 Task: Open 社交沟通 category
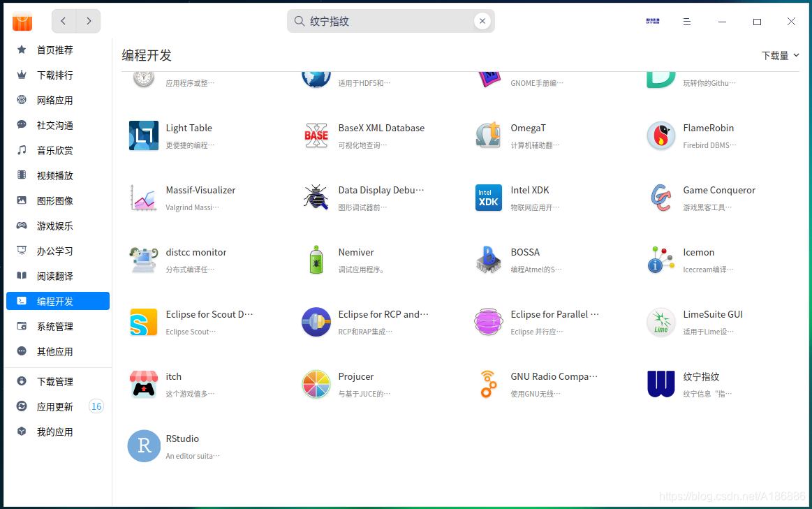(58, 126)
